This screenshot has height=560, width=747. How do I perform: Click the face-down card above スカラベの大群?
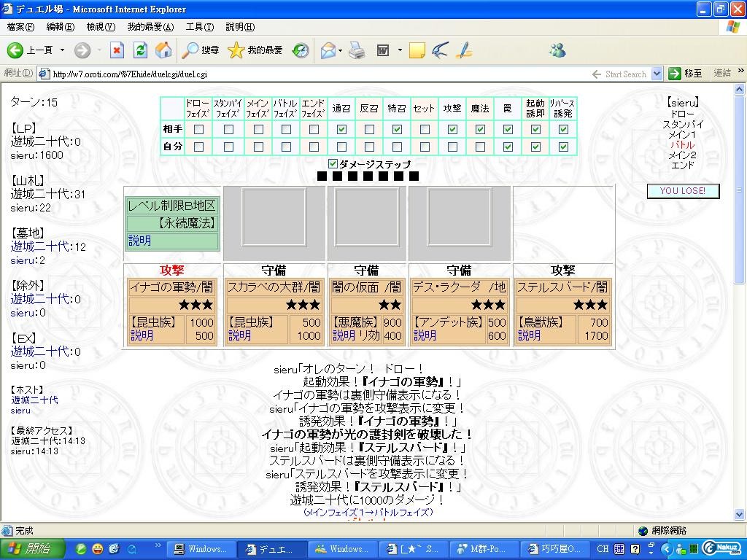[x=274, y=217]
